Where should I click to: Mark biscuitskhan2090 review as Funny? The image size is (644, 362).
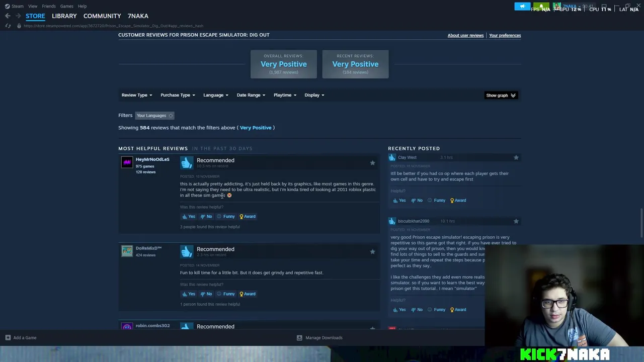point(436,310)
